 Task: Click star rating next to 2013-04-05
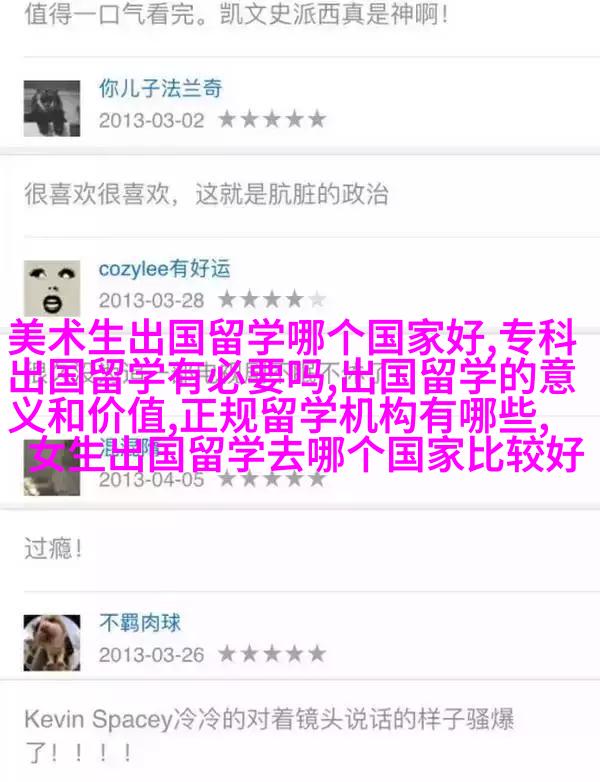(272, 479)
